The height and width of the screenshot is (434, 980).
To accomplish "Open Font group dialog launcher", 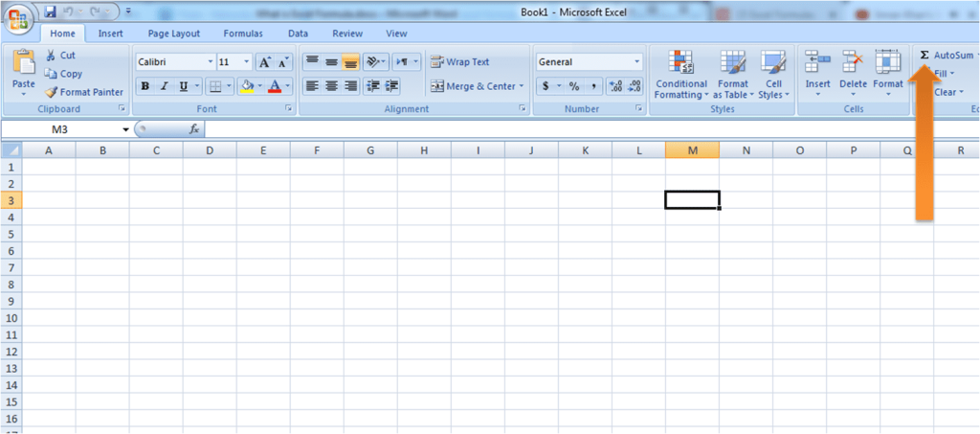I will 289,109.
